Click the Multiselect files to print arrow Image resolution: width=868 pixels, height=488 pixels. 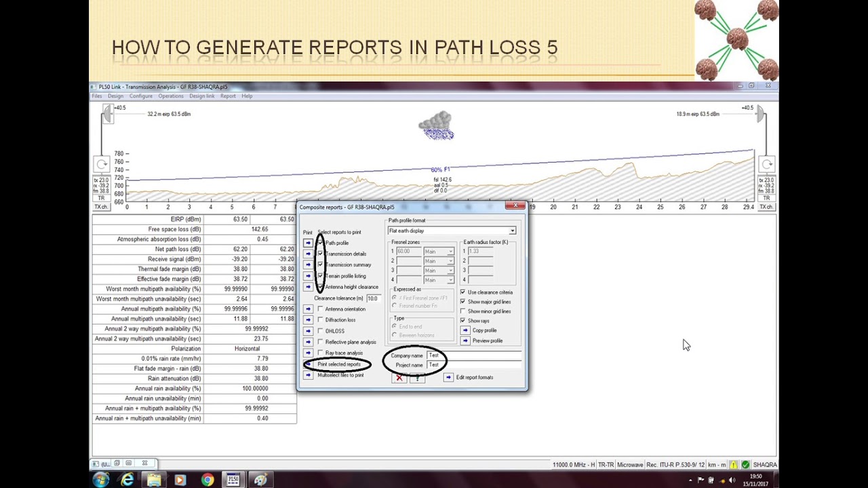pos(308,375)
